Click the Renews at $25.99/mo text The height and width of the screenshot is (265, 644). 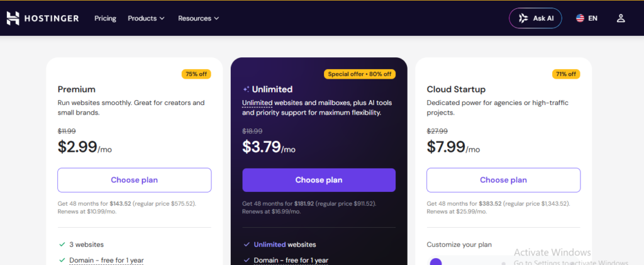457,211
